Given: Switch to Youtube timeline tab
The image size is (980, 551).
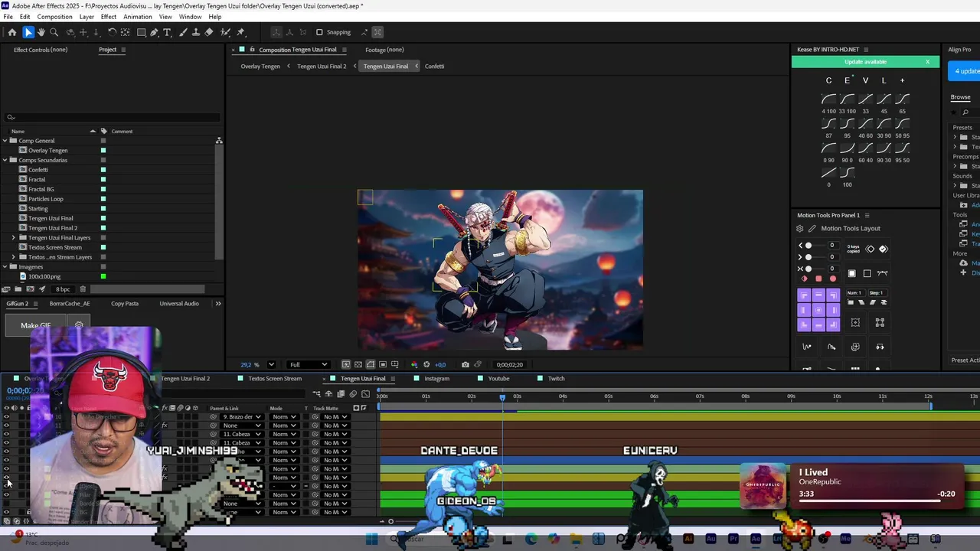Looking at the screenshot, I should coord(498,379).
